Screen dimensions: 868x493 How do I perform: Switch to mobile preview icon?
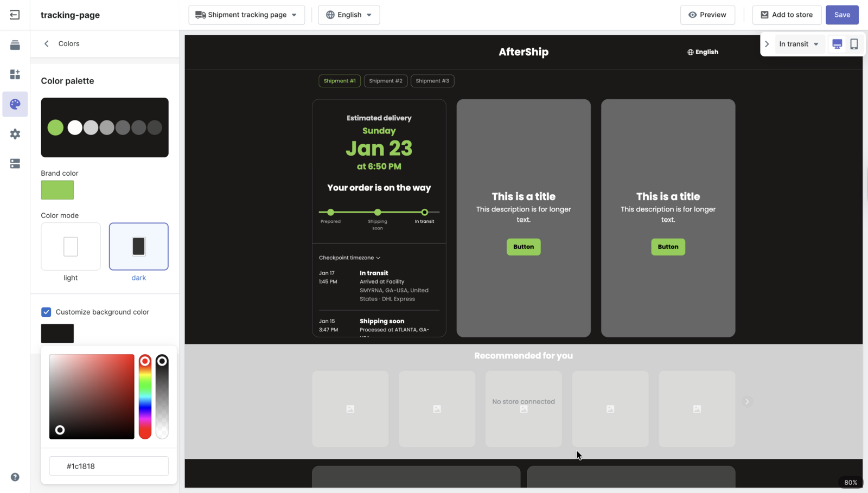click(x=854, y=44)
